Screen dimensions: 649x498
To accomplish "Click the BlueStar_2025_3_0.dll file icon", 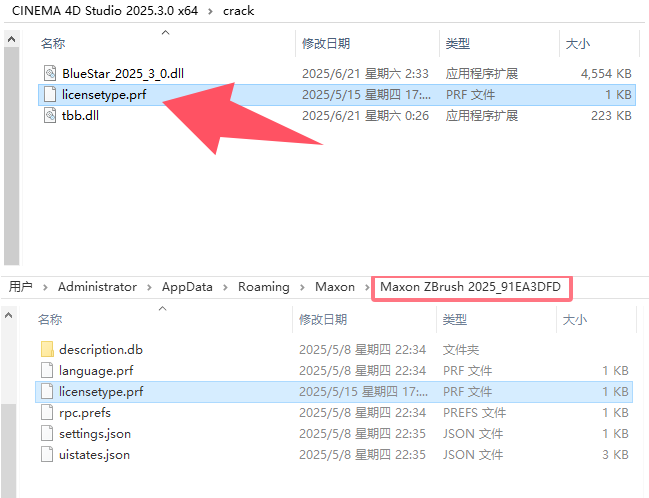I will coord(50,73).
